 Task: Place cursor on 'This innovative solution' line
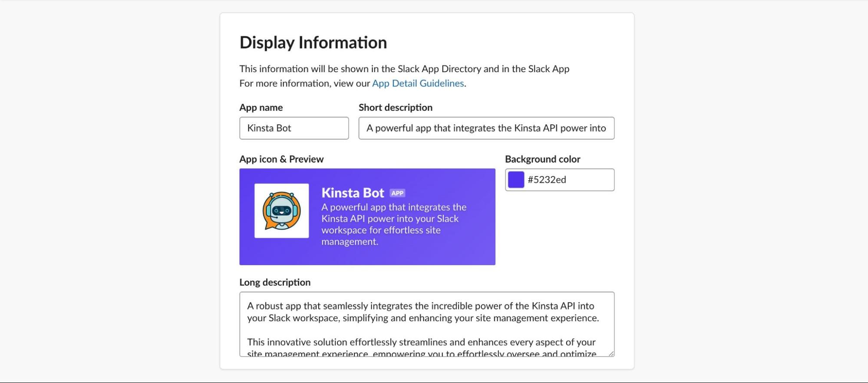click(420, 342)
